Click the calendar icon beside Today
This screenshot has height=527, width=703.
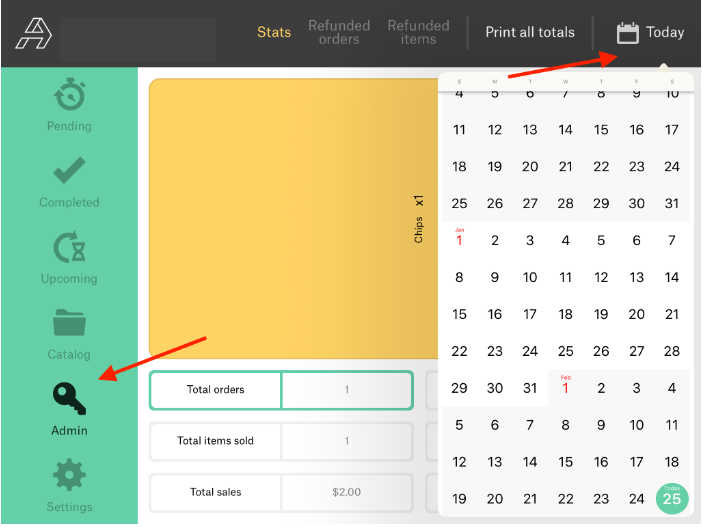[x=628, y=33]
